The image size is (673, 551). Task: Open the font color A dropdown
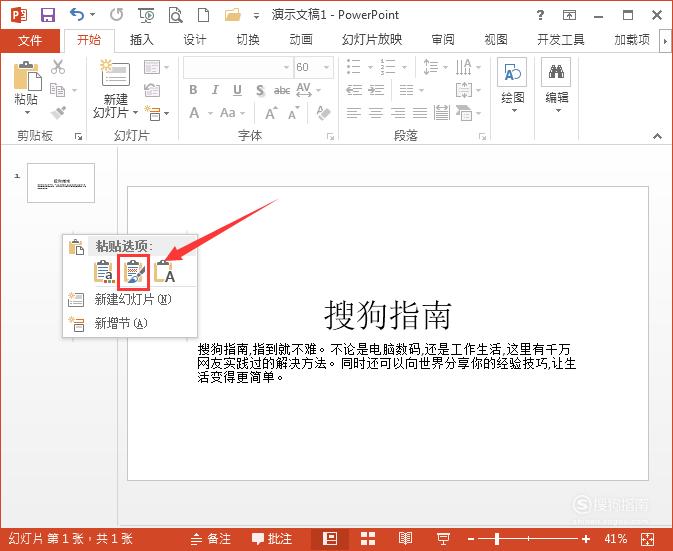[210, 113]
